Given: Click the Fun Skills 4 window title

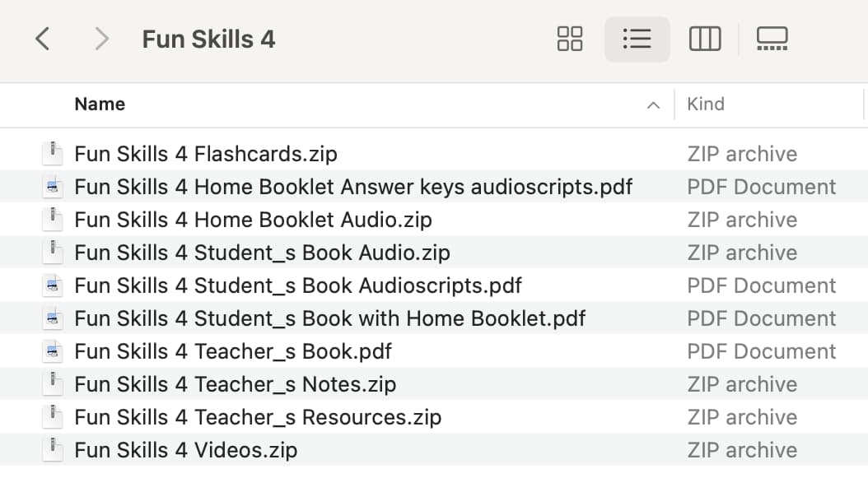Looking at the screenshot, I should pos(208,39).
